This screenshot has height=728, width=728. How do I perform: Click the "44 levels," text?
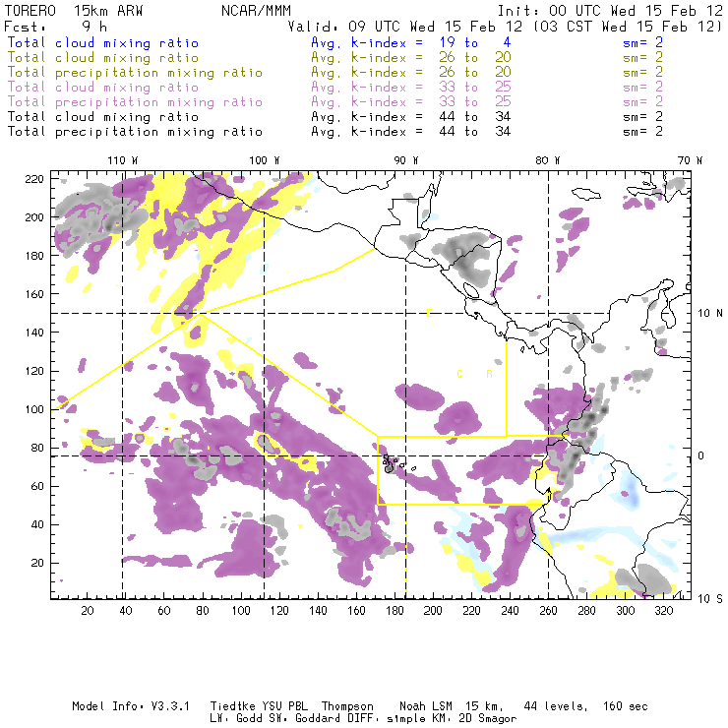[556, 706]
